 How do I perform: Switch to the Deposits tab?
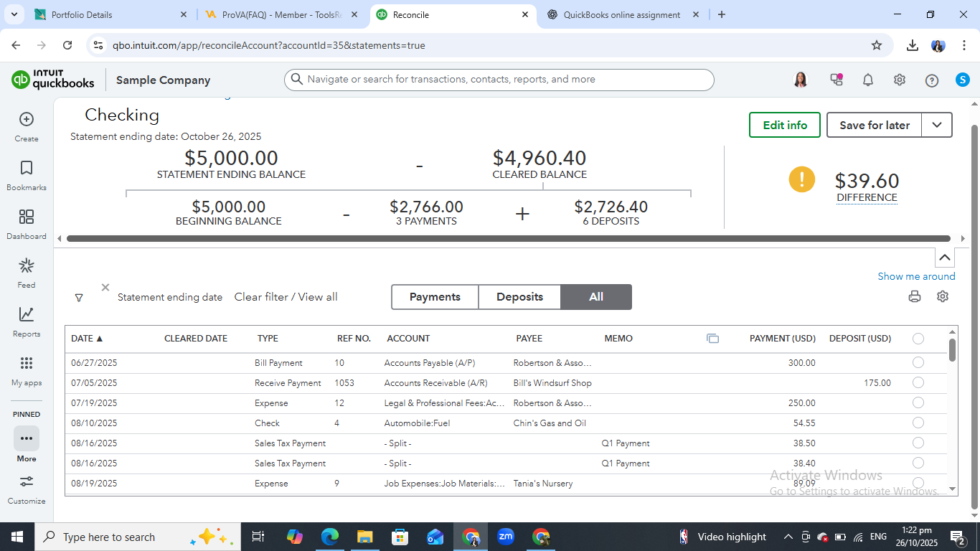click(x=519, y=297)
